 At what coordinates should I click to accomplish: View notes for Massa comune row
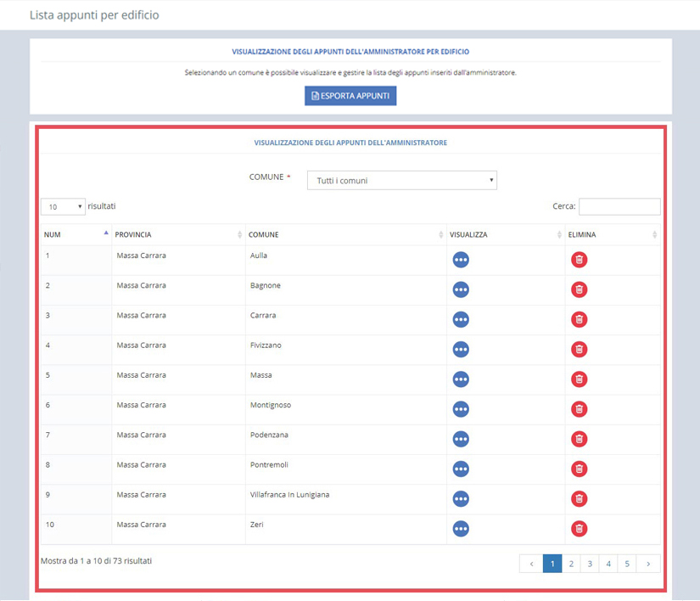[461, 379]
